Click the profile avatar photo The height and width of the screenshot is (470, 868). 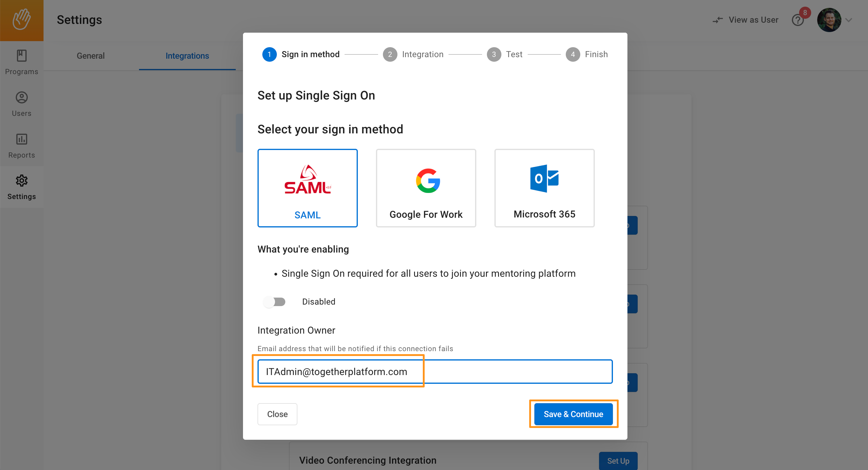click(x=829, y=20)
